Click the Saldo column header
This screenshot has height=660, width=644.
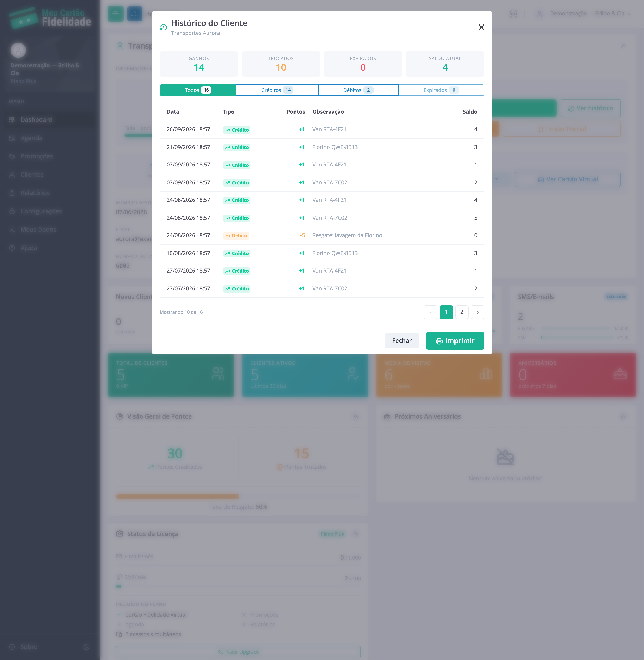tap(470, 112)
